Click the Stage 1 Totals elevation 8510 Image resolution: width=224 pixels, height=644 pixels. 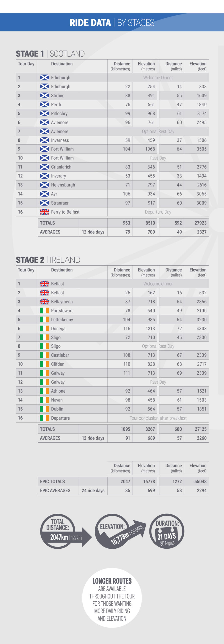[x=150, y=223]
